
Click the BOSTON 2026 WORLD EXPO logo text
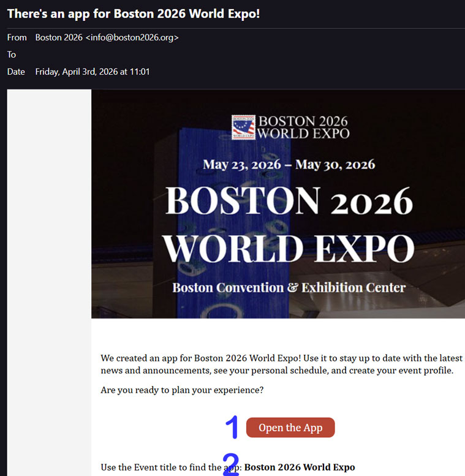tap(303, 127)
